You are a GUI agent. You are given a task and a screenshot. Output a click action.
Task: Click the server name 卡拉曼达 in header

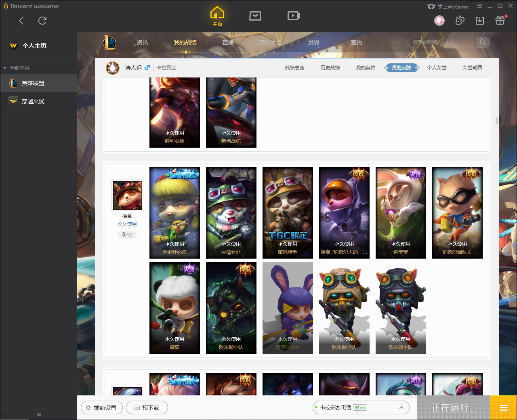coord(166,68)
